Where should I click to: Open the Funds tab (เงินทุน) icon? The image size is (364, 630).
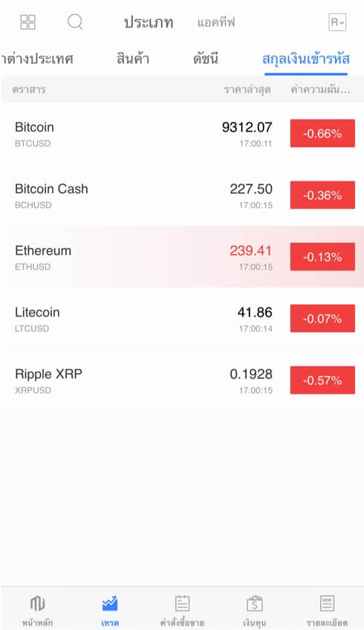click(254, 603)
